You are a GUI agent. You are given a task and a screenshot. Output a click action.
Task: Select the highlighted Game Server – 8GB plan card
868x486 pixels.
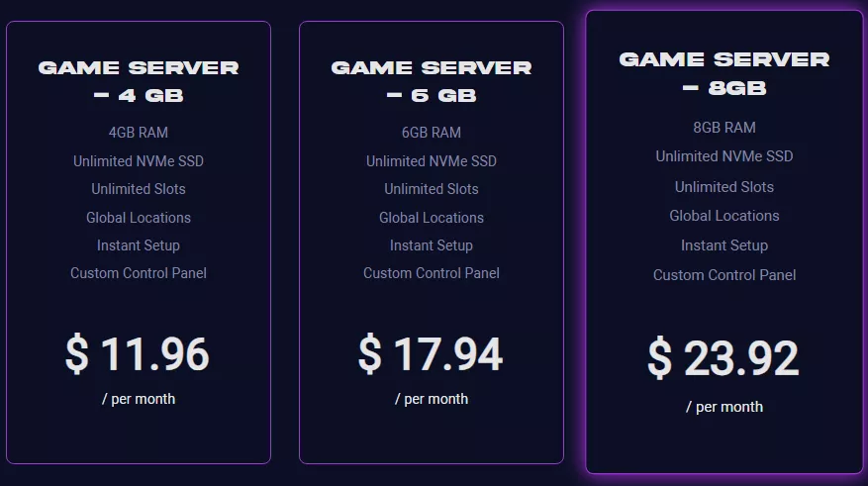[x=724, y=242]
